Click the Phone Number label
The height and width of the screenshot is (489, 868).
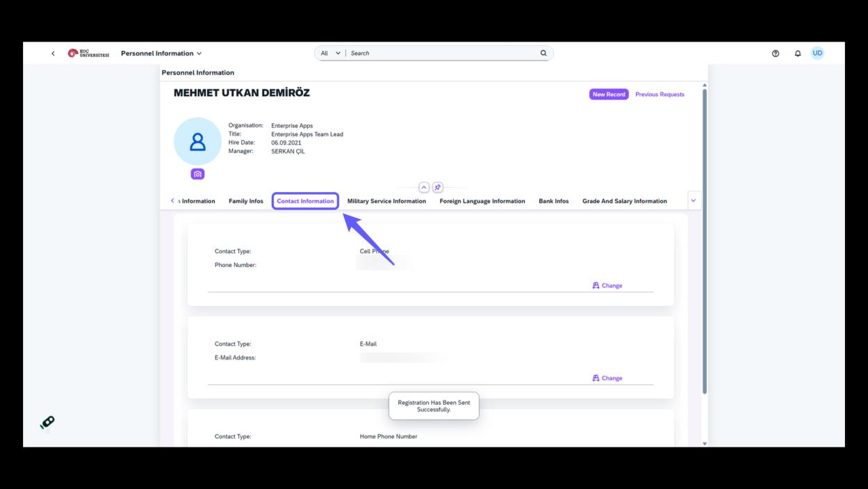(236, 266)
